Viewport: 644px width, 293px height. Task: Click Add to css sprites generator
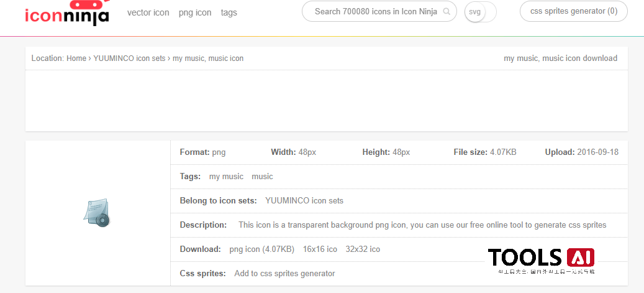coord(284,274)
